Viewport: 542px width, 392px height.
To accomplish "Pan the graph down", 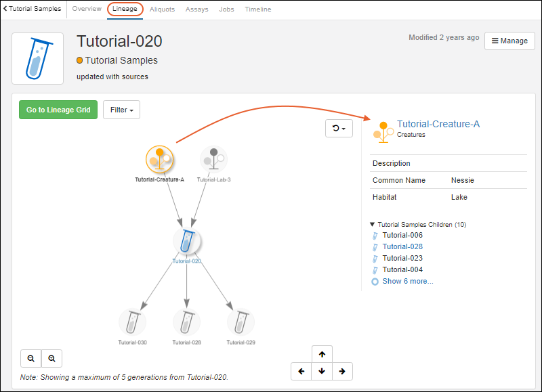I will (x=322, y=371).
